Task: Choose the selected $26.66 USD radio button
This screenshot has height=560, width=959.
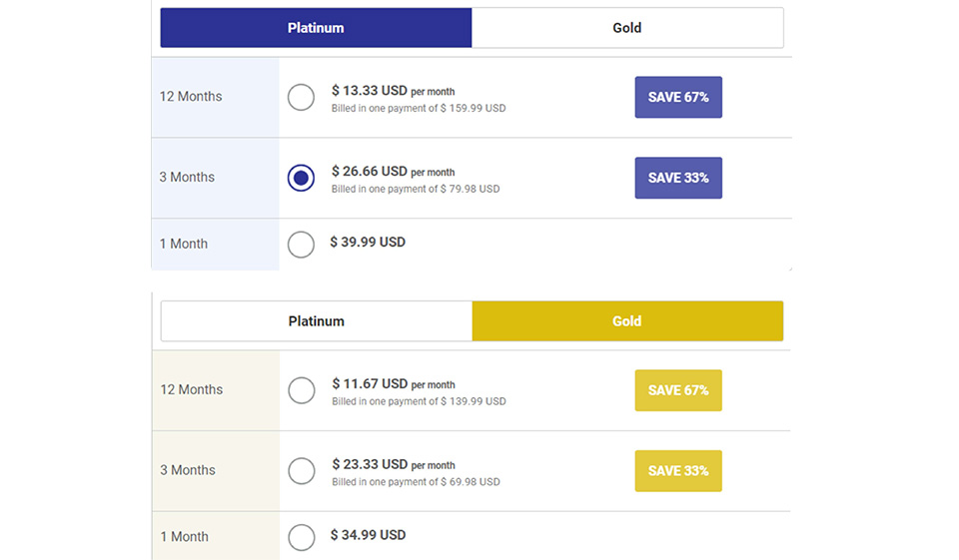Action: pyautogui.click(x=301, y=178)
